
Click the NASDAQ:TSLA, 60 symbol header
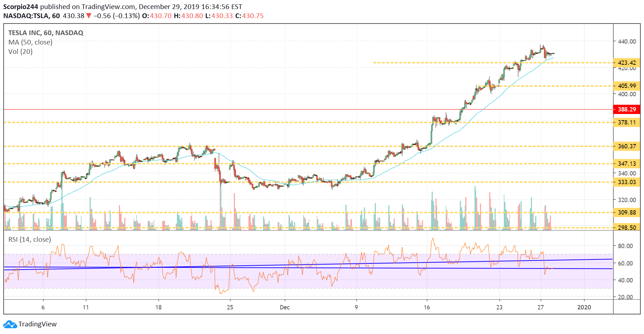point(31,16)
